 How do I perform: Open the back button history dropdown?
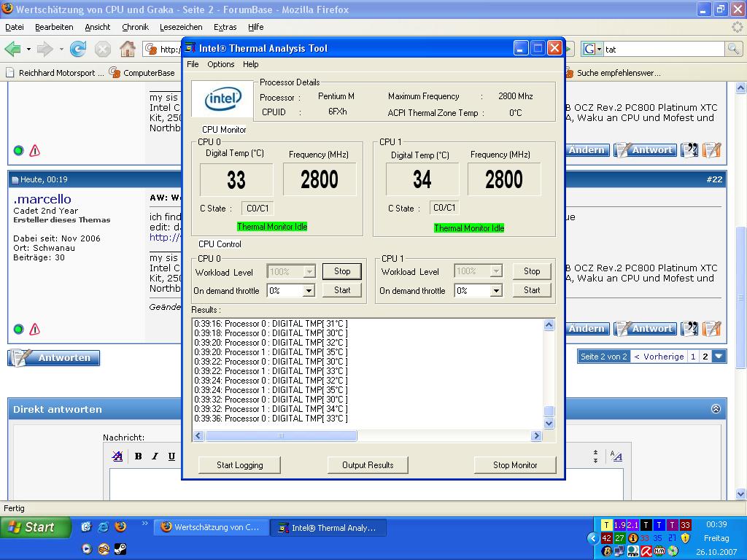click(x=28, y=49)
